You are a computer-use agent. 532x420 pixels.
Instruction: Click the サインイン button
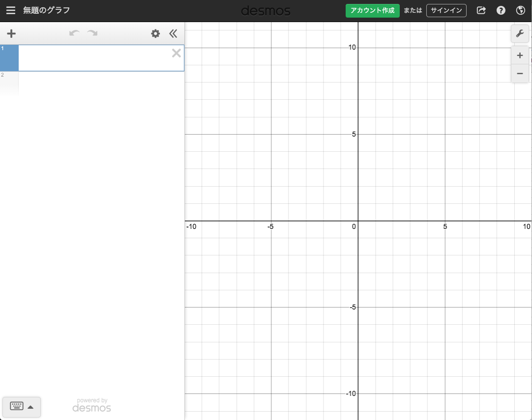tap(446, 10)
